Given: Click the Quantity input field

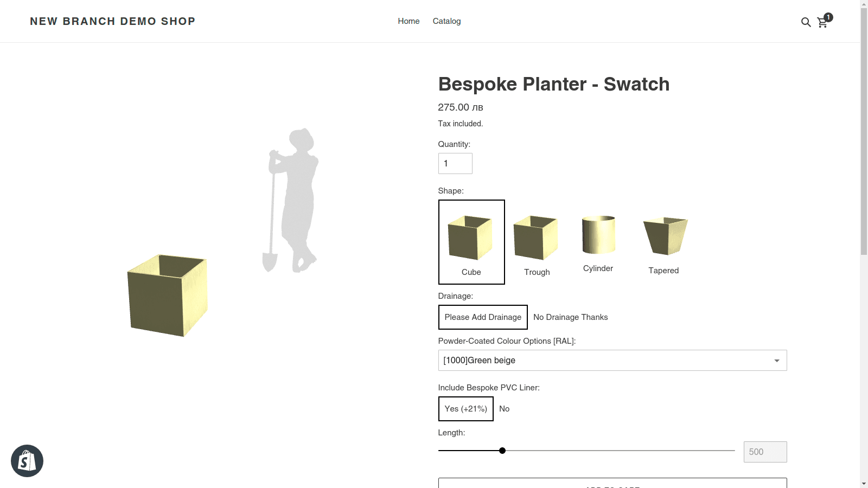Looking at the screenshot, I should (x=455, y=163).
